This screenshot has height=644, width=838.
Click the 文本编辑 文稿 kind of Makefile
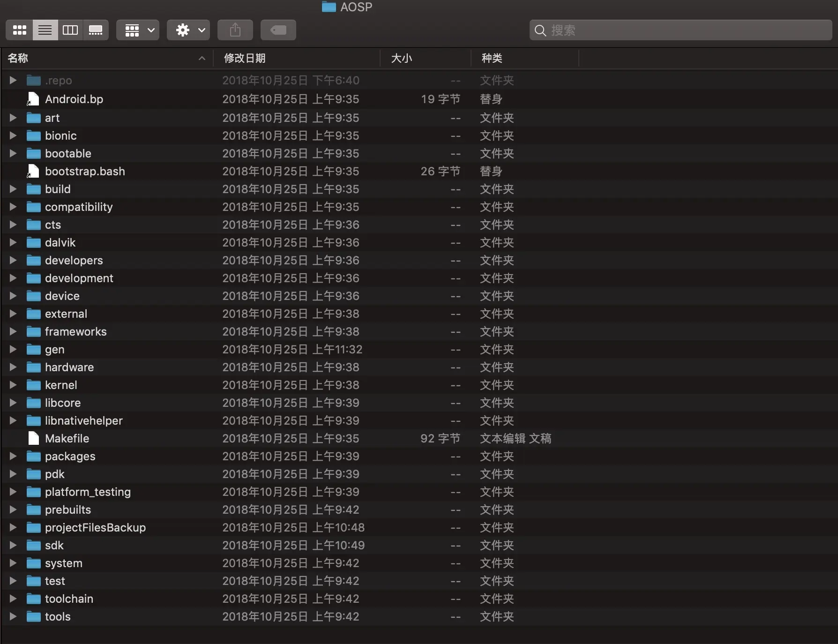pos(516,438)
